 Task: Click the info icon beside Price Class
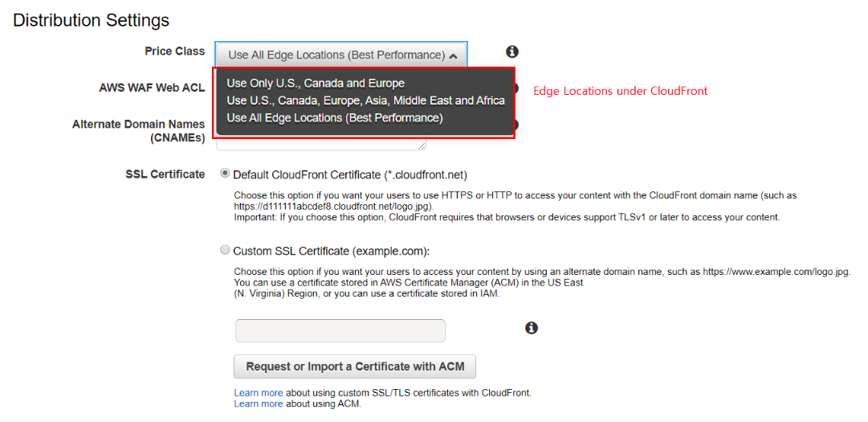click(512, 51)
